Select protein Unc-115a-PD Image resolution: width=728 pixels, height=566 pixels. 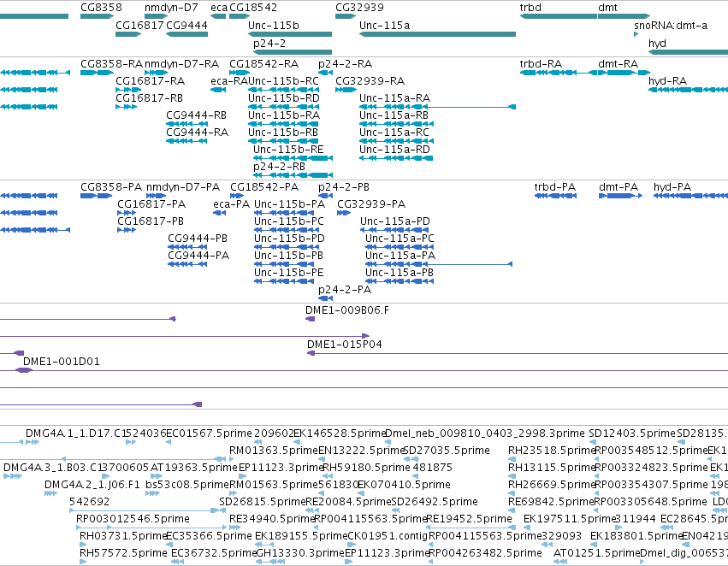(395, 221)
